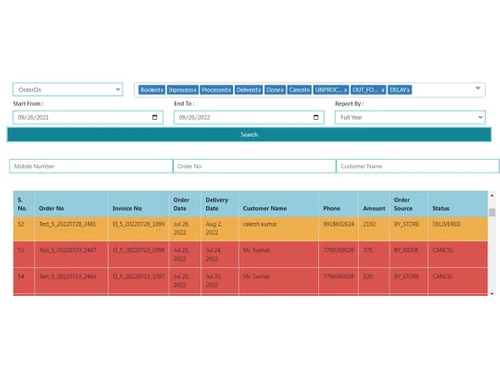The height and width of the screenshot is (375, 500).
Task: Click table scrollbar down arrow
Action: [x=492, y=294]
